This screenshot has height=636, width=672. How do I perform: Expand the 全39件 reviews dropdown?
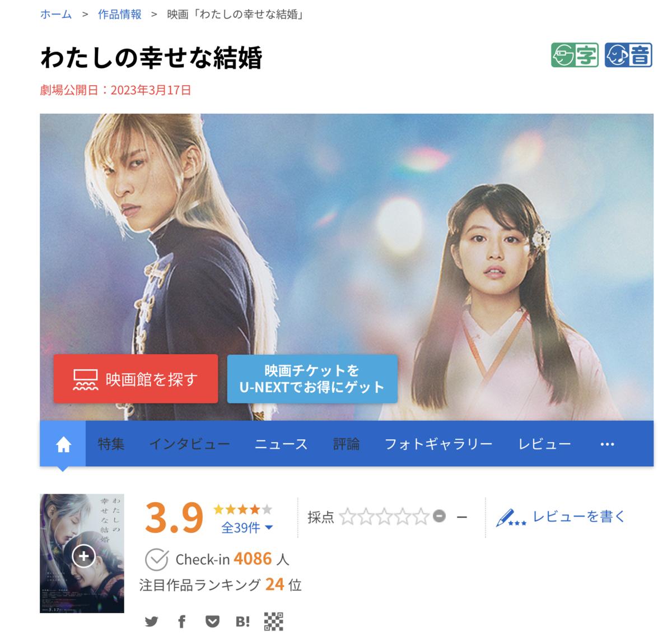tap(247, 527)
